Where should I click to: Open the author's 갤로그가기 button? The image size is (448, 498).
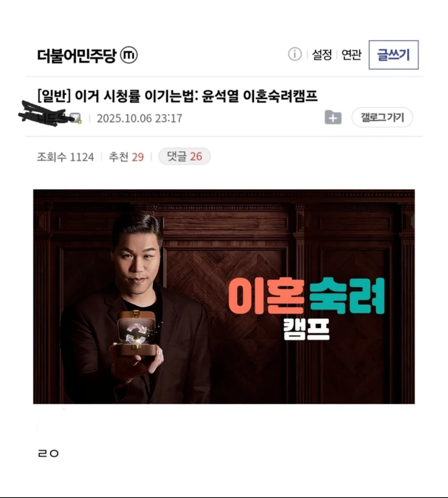click(382, 117)
